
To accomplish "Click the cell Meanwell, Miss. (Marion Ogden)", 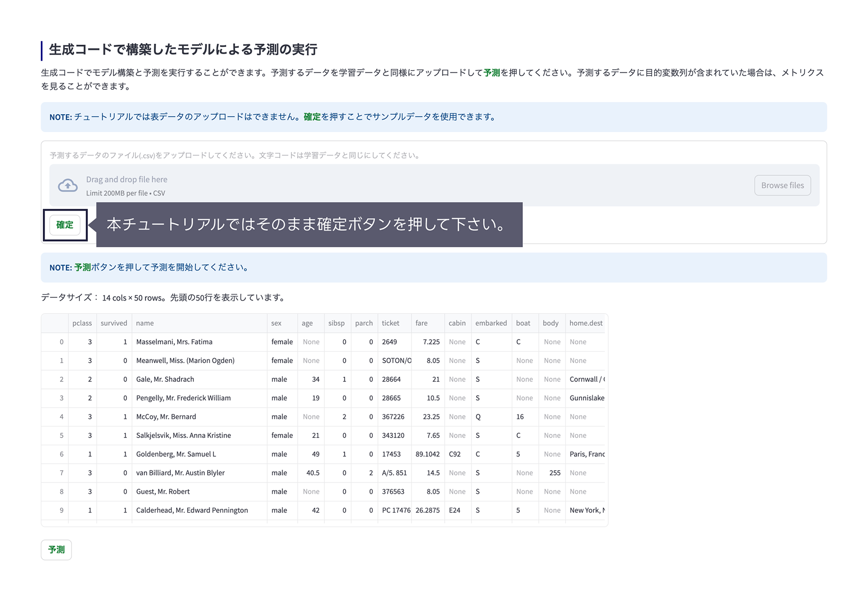I will coord(199,361).
